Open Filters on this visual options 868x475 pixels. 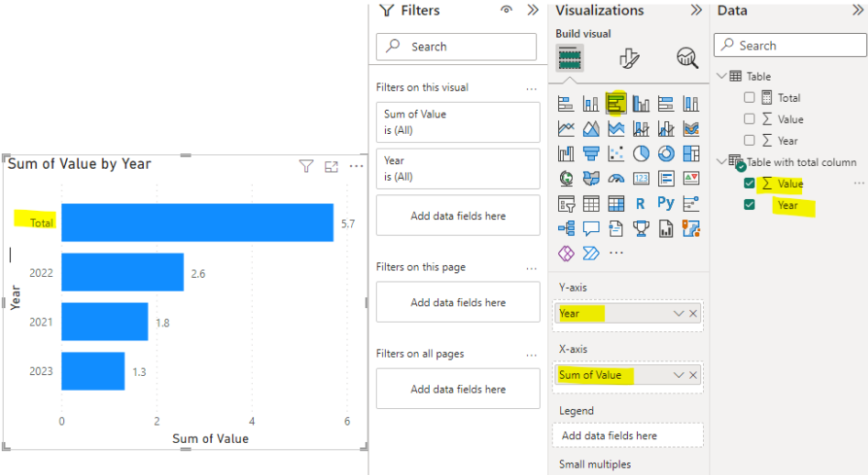pos(532,89)
